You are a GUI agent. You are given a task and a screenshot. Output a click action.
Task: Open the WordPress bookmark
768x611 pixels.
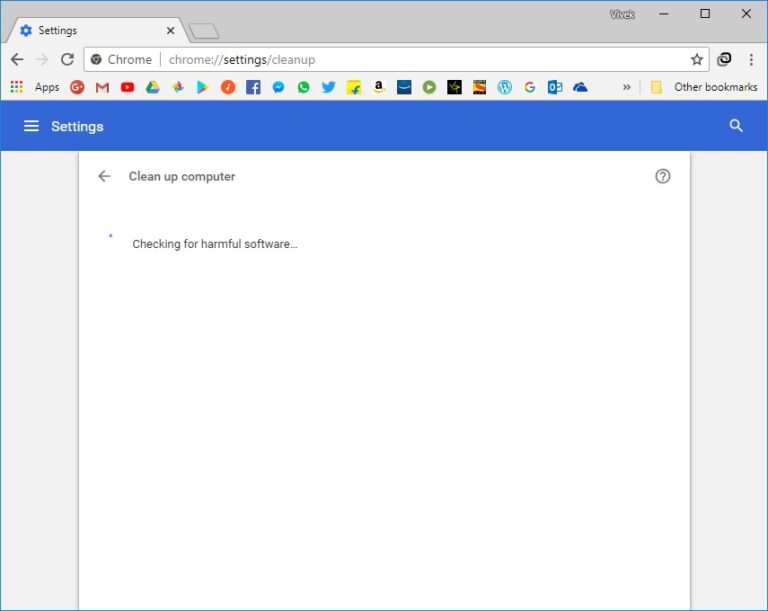pyautogui.click(x=504, y=87)
